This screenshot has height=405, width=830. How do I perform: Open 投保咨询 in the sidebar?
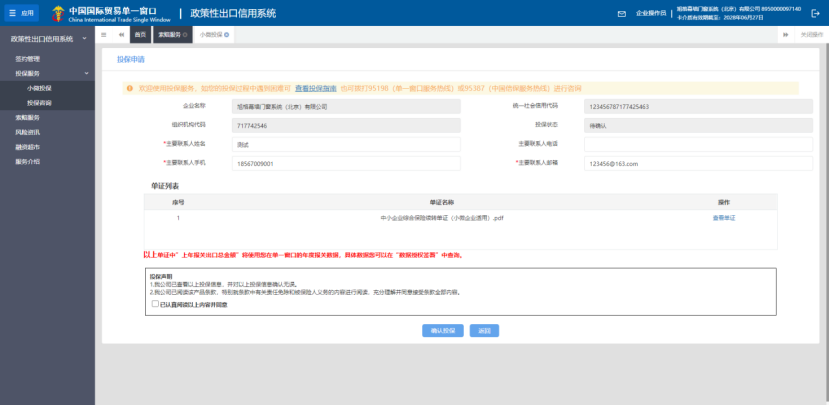click(x=39, y=103)
